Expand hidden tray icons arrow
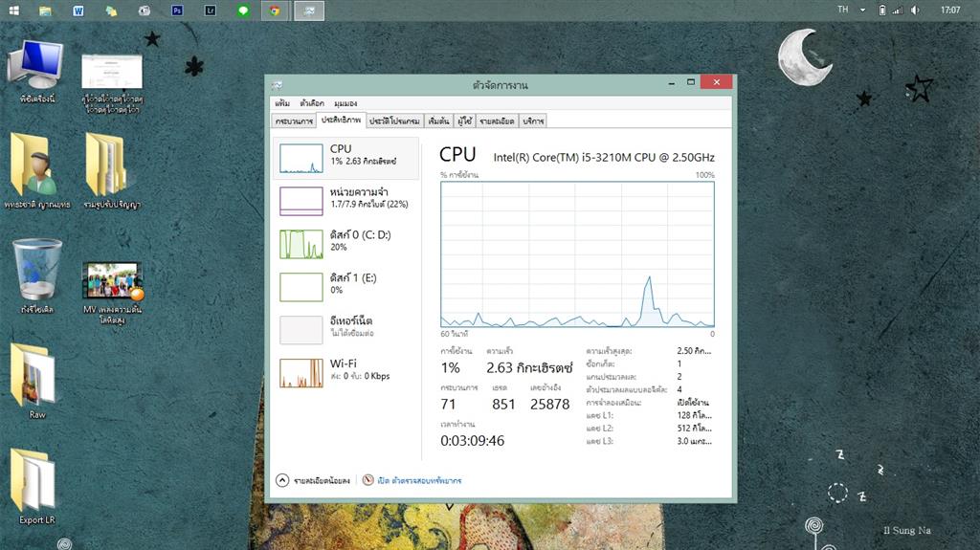The width and height of the screenshot is (980, 550). 862,10
